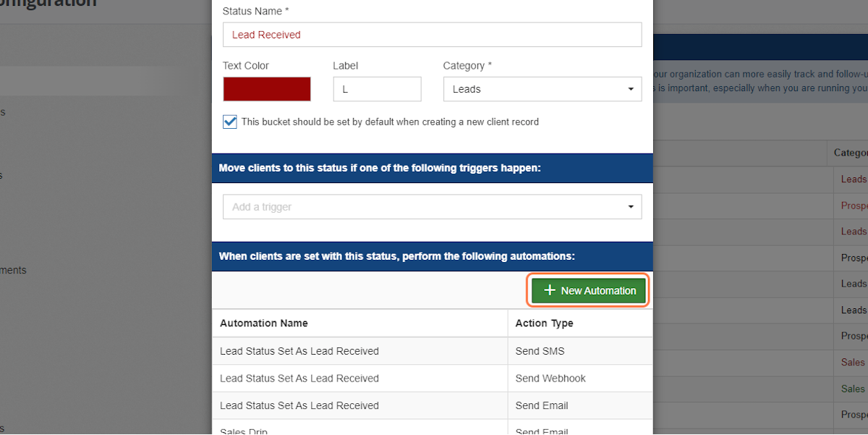Select the Leads category combo box

pyautogui.click(x=542, y=89)
